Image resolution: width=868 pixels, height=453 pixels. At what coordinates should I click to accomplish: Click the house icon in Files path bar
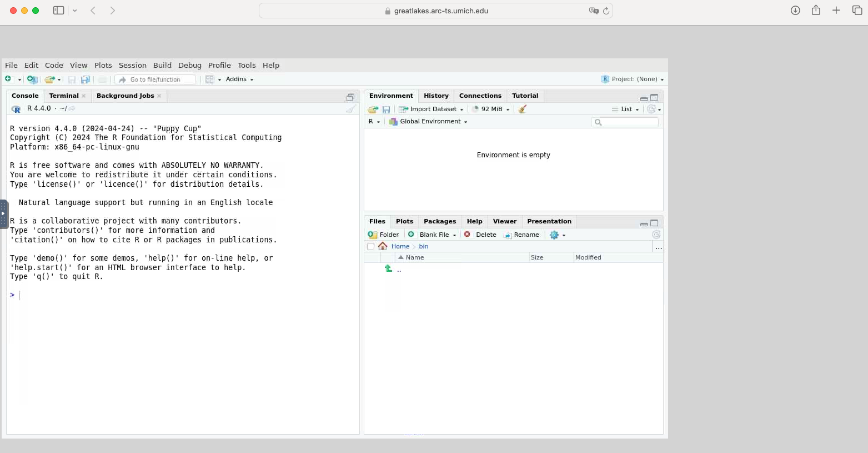coord(383,246)
